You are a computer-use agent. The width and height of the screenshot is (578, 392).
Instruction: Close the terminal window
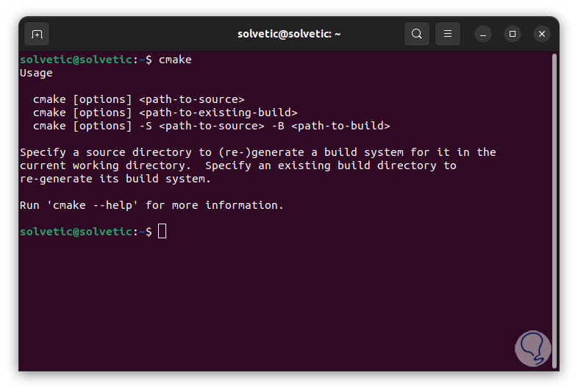point(542,34)
